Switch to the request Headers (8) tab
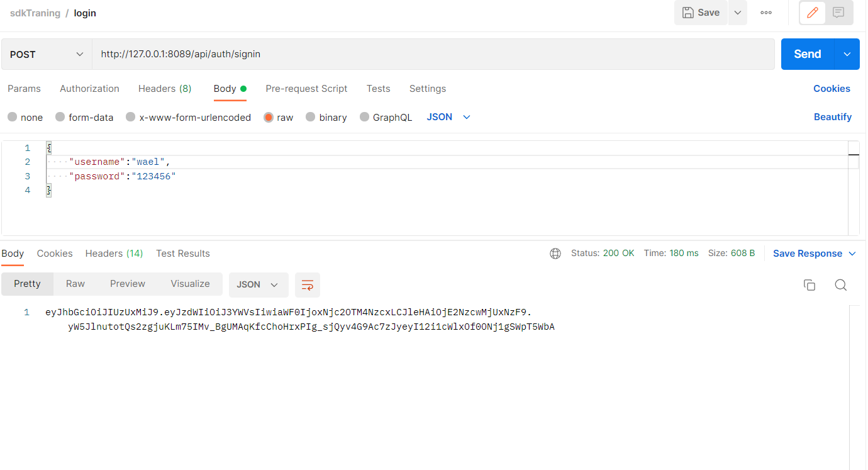The width and height of the screenshot is (868, 470). [x=165, y=89]
